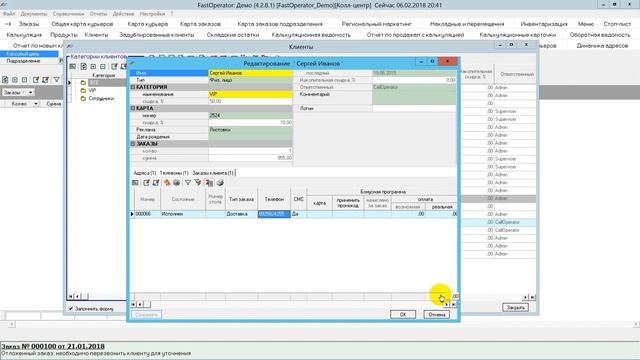Collapse the КАТЕГОРИЯ section
Screen dimensions: 640x360
pos(133,87)
